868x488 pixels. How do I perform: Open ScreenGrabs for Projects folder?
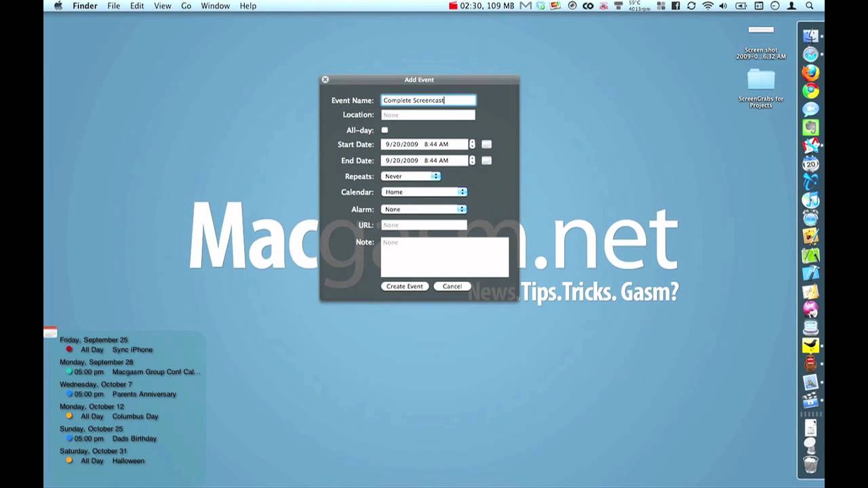pos(761,89)
